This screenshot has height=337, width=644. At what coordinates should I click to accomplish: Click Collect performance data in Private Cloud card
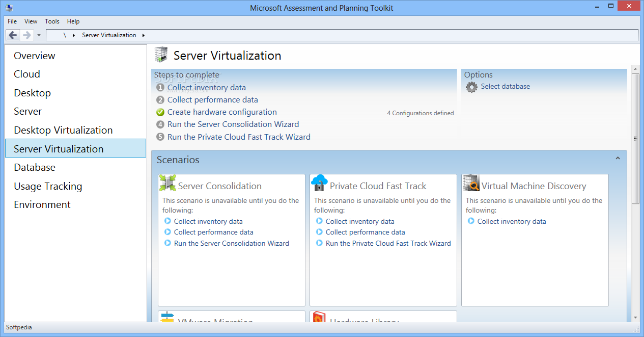tap(366, 232)
